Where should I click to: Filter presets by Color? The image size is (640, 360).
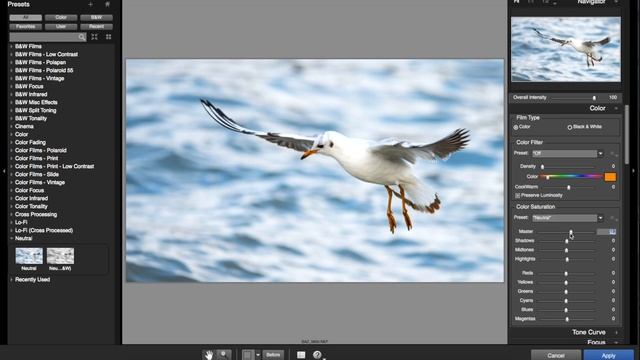[x=61, y=18]
